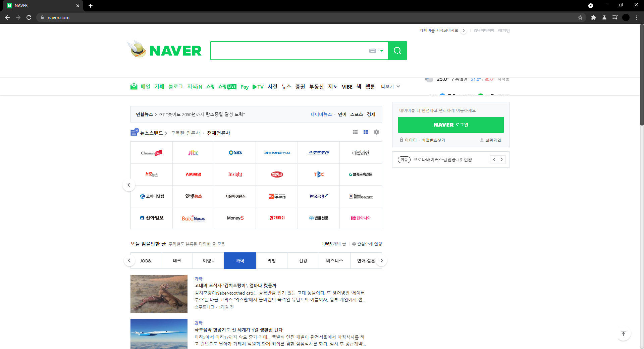Open ChosunBiz publisher tile
The height and width of the screenshot is (349, 644).
[152, 153]
